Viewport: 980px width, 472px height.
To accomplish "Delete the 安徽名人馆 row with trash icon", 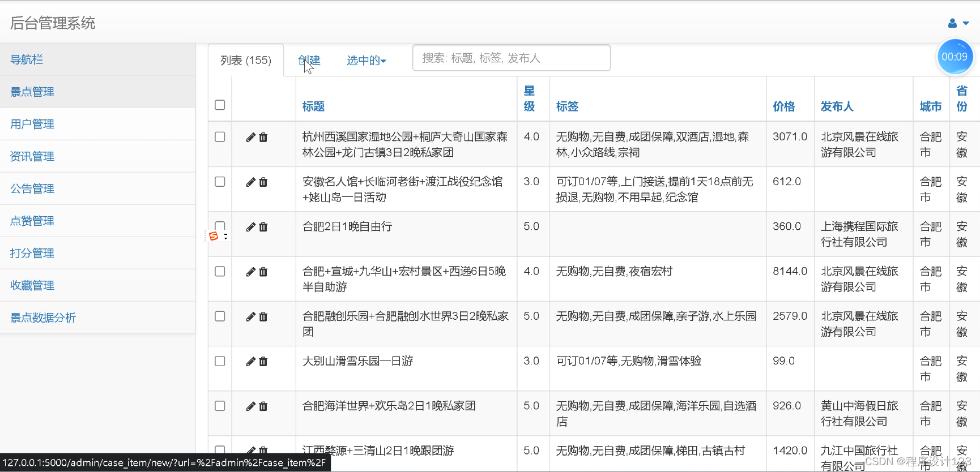I will tap(263, 182).
